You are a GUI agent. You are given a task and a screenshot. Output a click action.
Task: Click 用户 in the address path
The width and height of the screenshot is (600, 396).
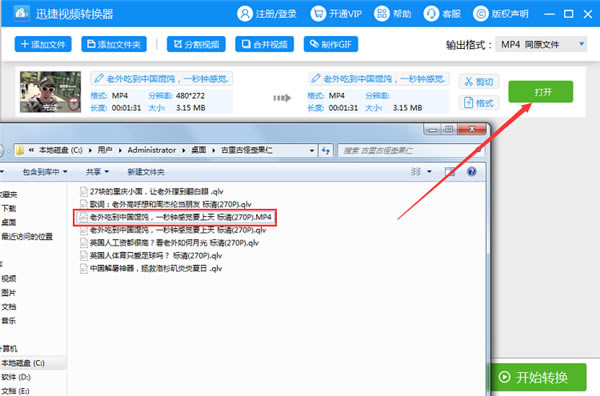(105, 150)
